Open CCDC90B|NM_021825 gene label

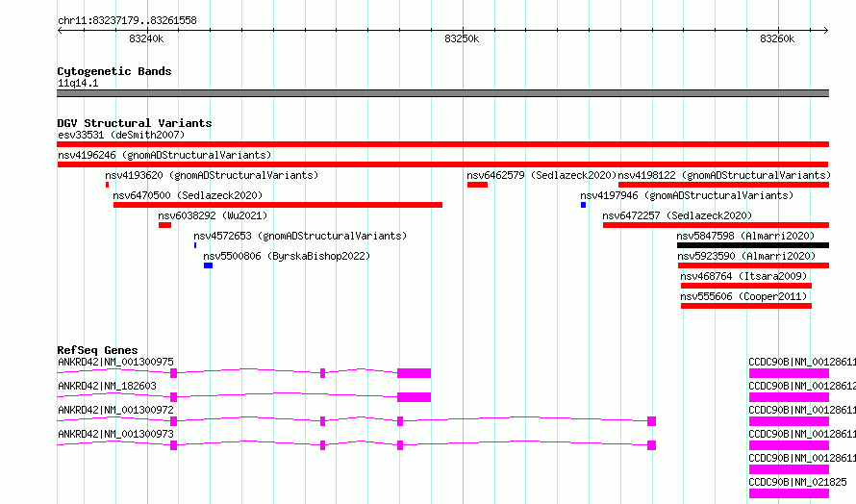[x=797, y=482]
